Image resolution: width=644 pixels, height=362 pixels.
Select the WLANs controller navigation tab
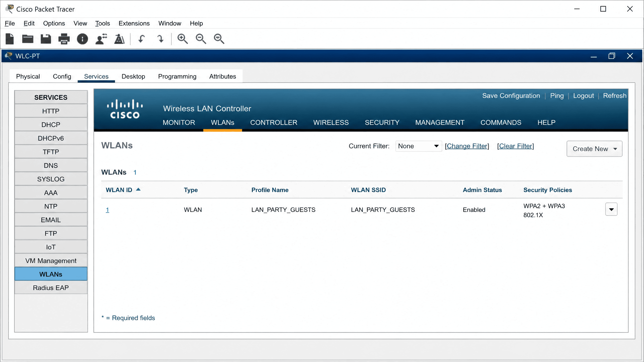[223, 122]
